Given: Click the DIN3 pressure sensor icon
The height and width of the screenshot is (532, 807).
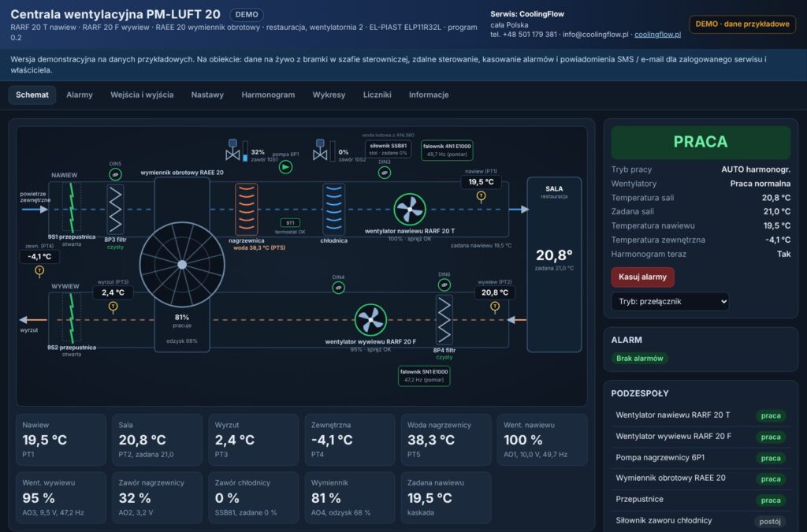Looking at the screenshot, I should (x=385, y=173).
